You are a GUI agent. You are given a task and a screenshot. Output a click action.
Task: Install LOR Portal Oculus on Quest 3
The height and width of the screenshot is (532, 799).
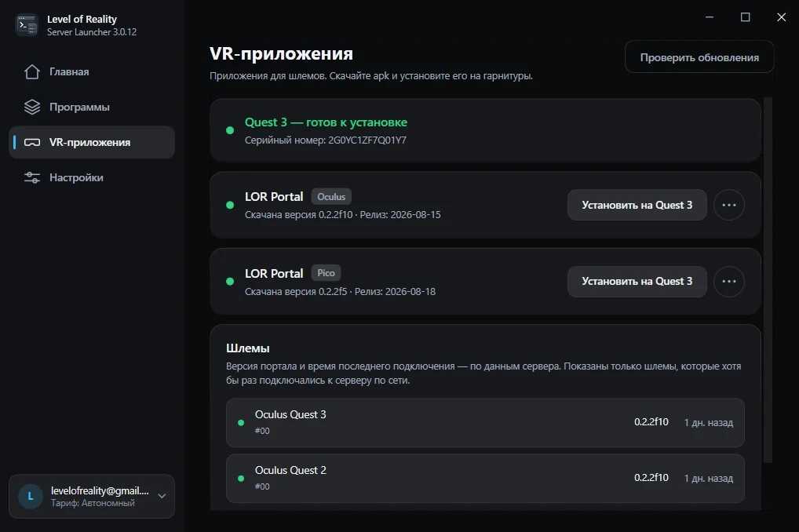[x=637, y=205]
